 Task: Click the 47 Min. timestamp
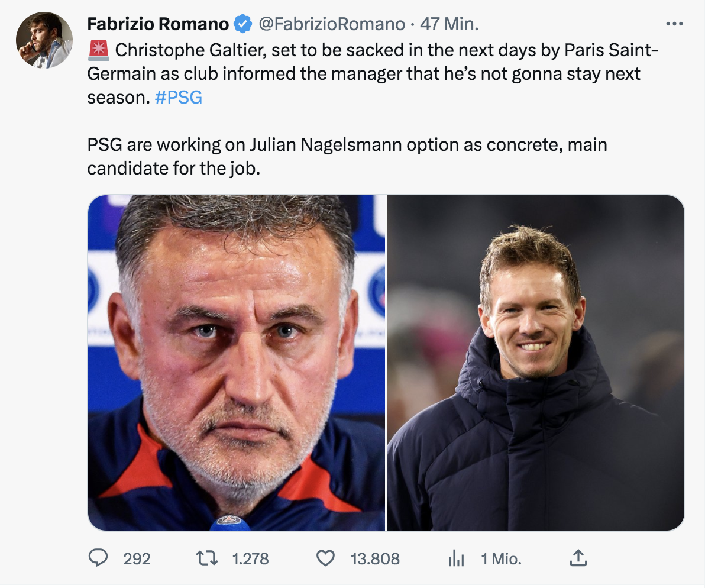[x=449, y=24]
